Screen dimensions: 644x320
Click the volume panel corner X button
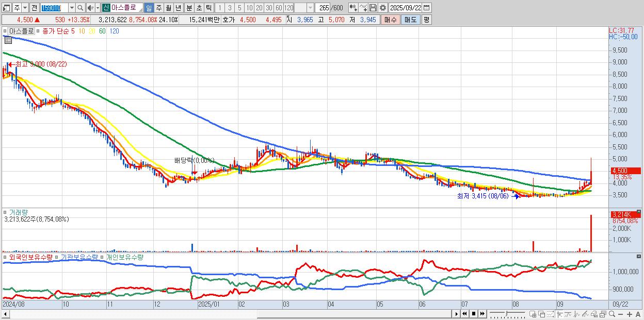(638, 211)
